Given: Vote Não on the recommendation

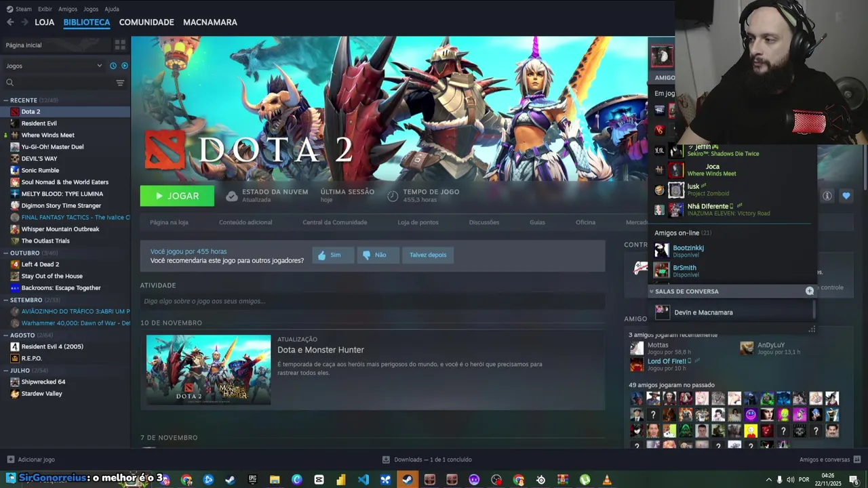Looking at the screenshot, I should [378, 255].
